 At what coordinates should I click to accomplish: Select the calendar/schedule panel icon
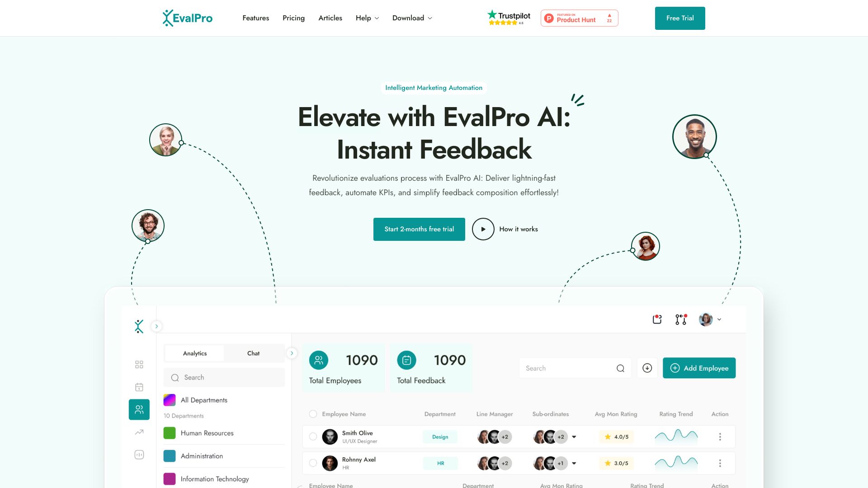pyautogui.click(x=139, y=386)
